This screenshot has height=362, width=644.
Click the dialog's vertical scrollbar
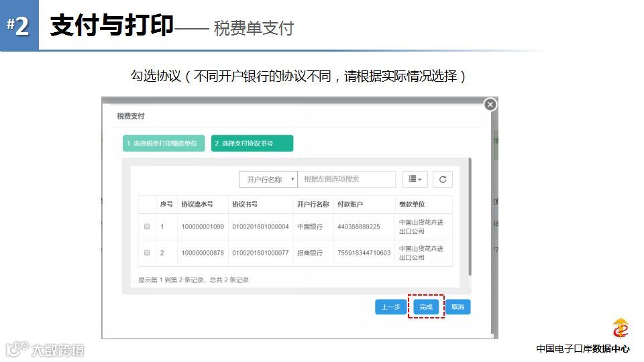[470, 217]
